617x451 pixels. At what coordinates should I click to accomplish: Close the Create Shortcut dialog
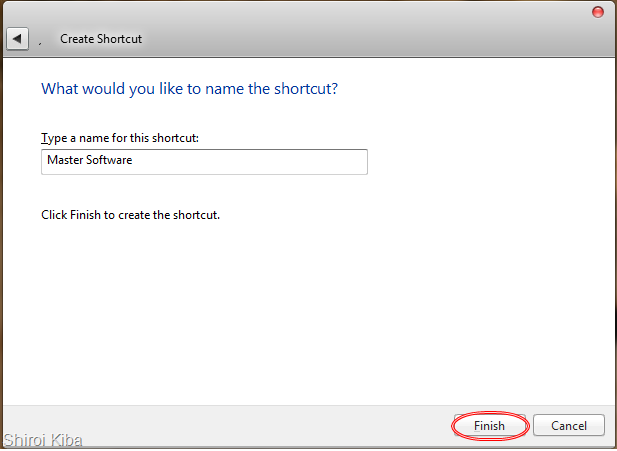click(598, 12)
